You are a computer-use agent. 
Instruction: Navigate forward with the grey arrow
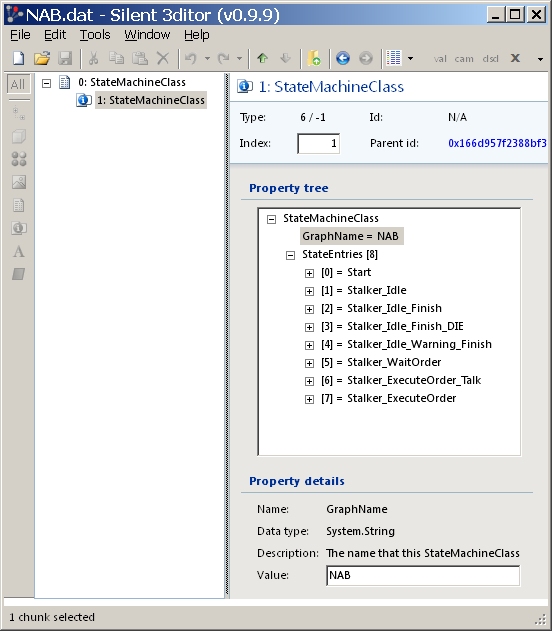(x=366, y=58)
